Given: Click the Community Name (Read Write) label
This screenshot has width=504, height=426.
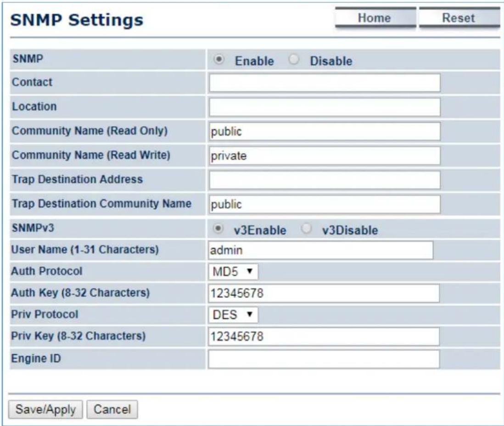Looking at the screenshot, I should [x=91, y=155].
